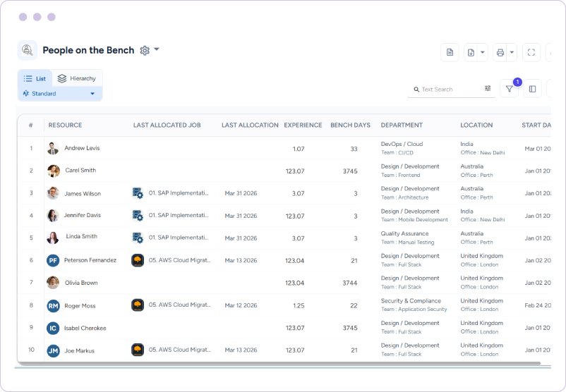This screenshot has height=392, width=566.
Task: Open the Standard sort dropdown
Action: (x=59, y=94)
